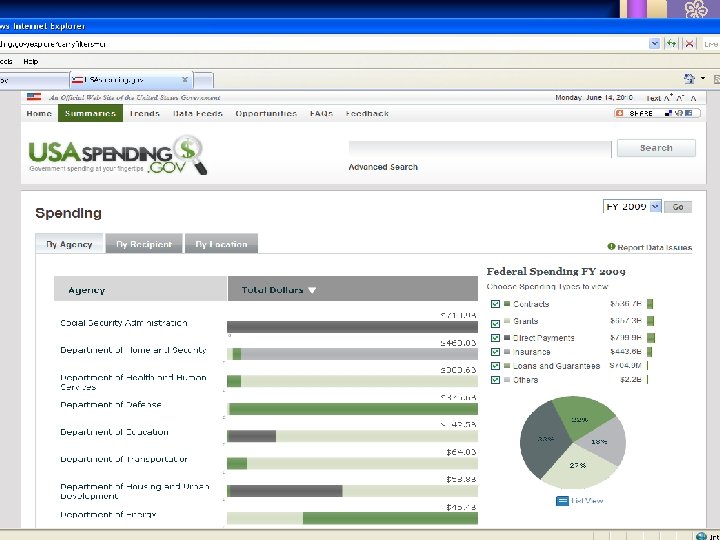Click the 27% pie chart slice
This screenshot has width=720, height=540.
click(x=579, y=467)
